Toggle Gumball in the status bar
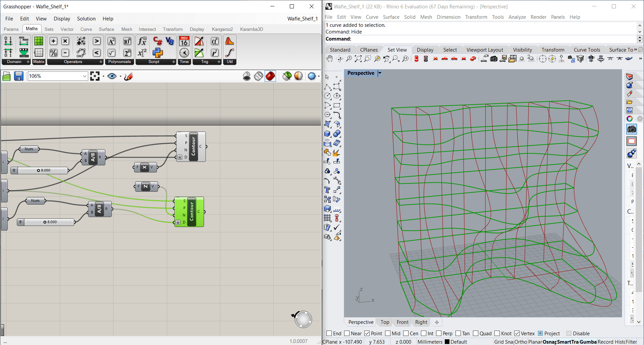644x345 pixels. click(x=588, y=342)
